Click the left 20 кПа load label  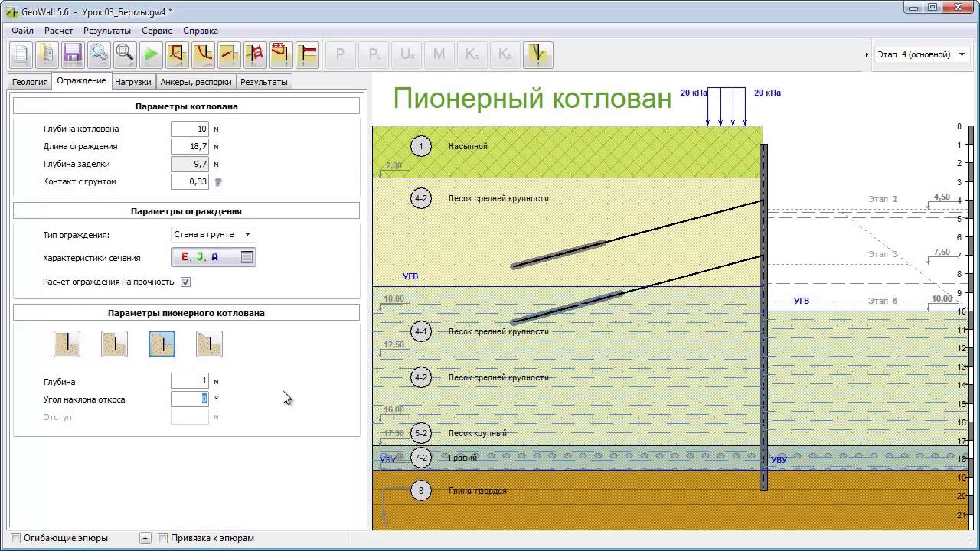[x=694, y=93]
